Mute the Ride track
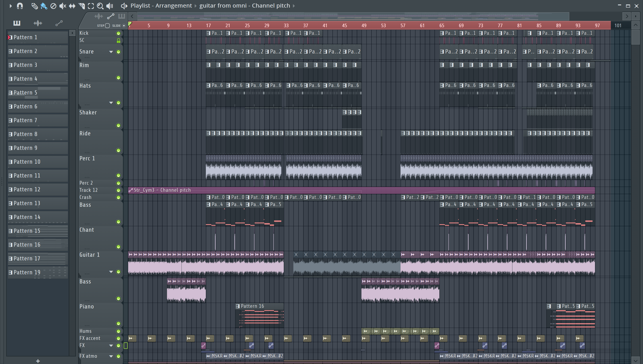 tap(118, 150)
